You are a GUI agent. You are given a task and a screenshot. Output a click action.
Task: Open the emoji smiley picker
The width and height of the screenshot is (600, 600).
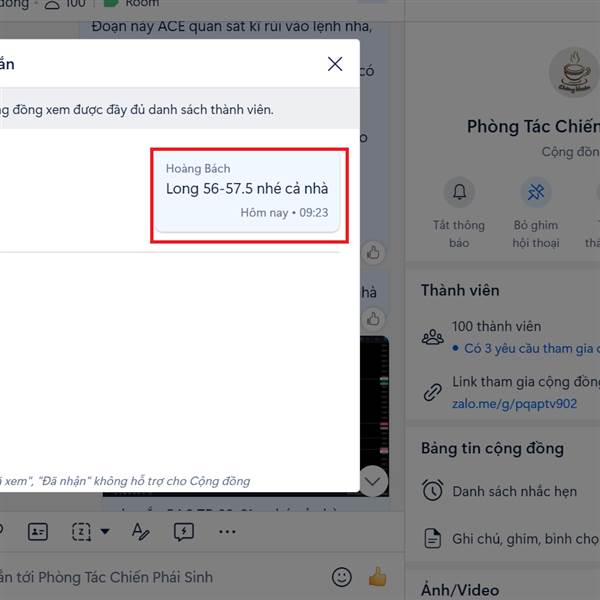(341, 577)
